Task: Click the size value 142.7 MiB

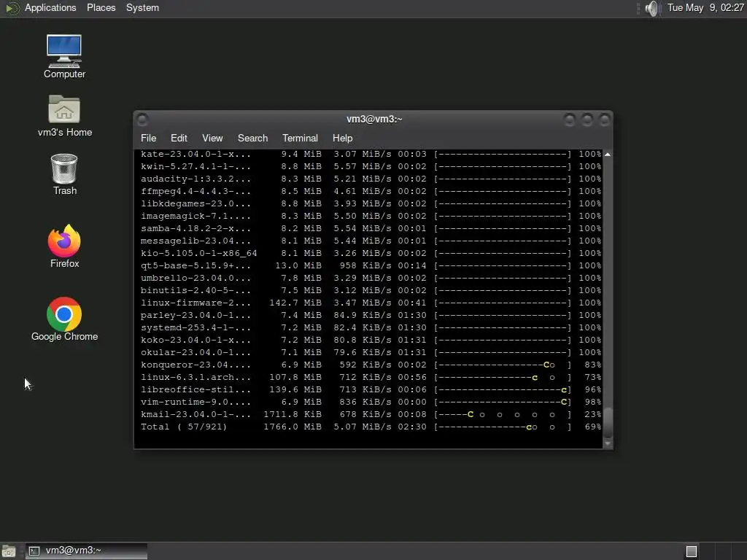Action: click(295, 303)
